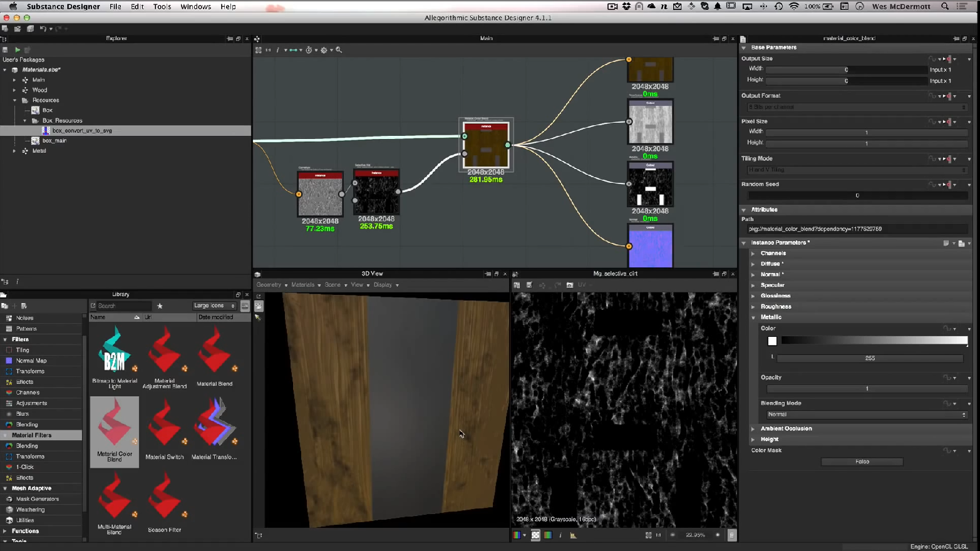Image resolution: width=980 pixels, height=551 pixels.
Task: Click the favorites star in Library
Action: click(160, 306)
